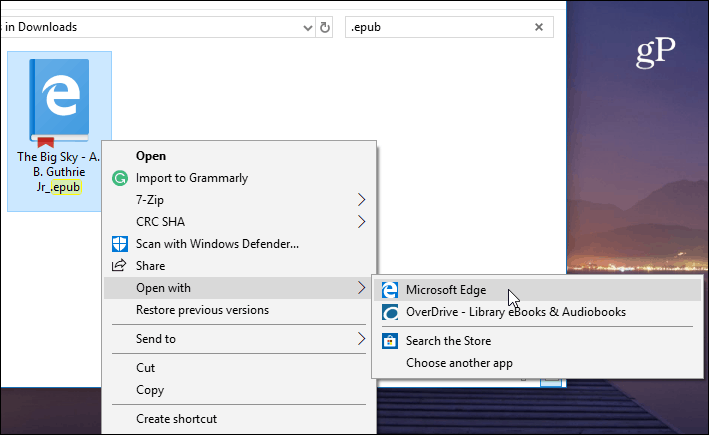Choose Open from the context menu
The height and width of the screenshot is (435, 709).
[240, 156]
